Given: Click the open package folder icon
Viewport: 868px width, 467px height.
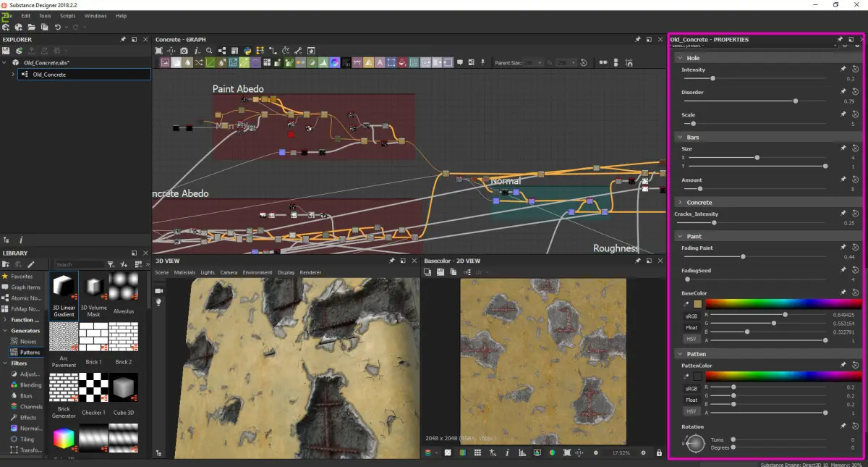Looking at the screenshot, I should [x=31, y=27].
